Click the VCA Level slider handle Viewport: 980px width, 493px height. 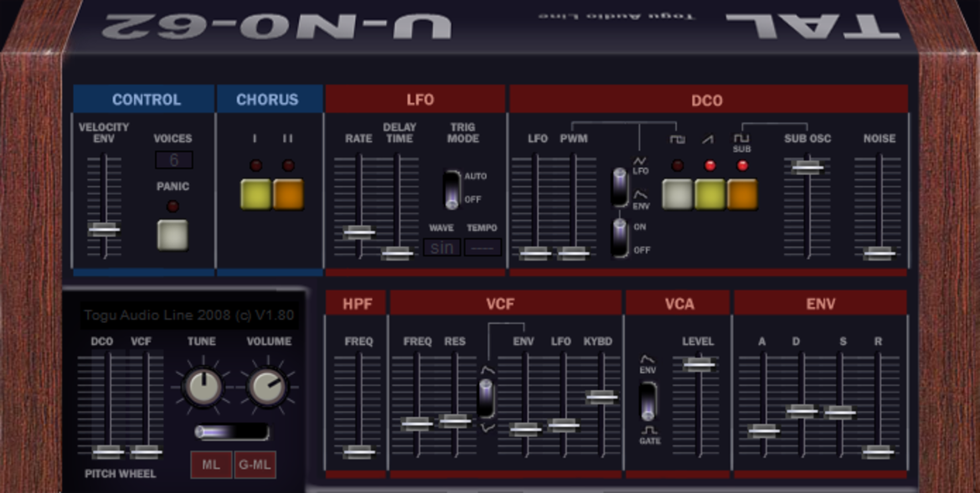point(699,363)
